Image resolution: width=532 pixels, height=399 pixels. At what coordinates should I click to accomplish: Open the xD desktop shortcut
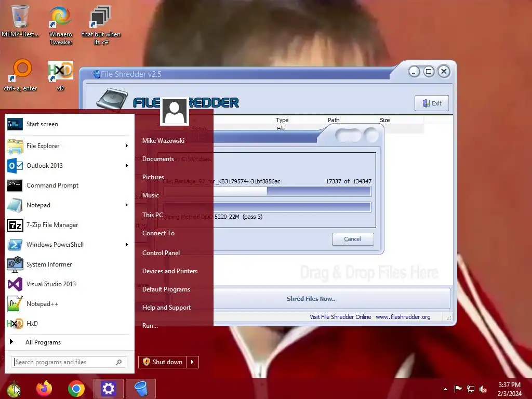click(x=60, y=75)
